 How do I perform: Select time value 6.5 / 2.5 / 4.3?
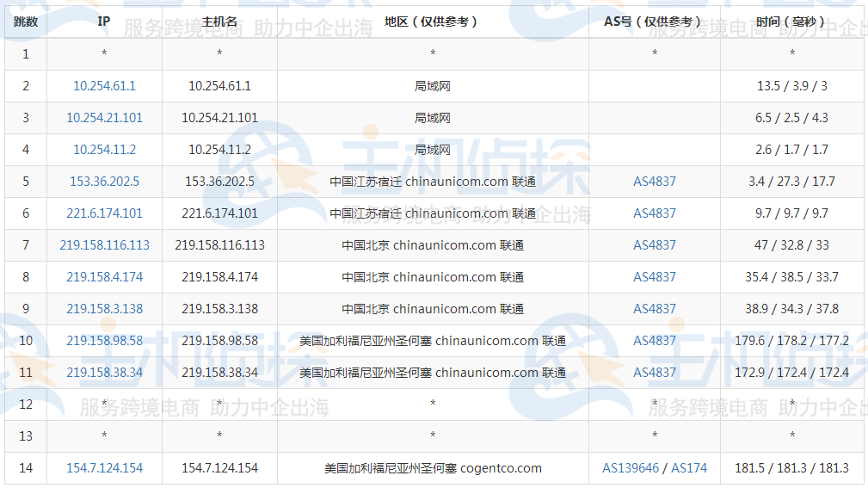point(792,118)
